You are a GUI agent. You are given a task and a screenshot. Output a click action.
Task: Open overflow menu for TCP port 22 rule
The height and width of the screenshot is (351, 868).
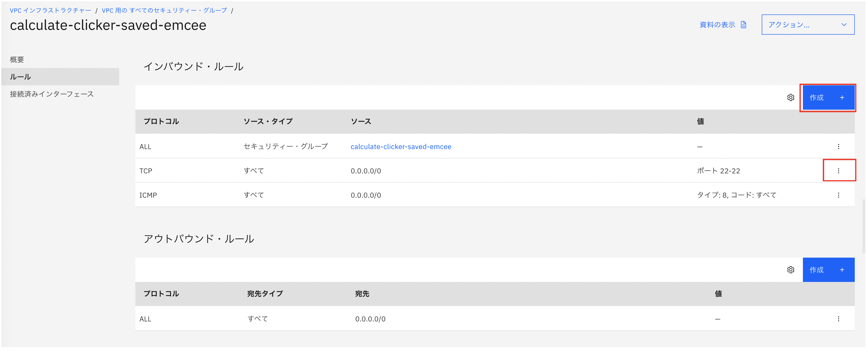click(x=838, y=171)
